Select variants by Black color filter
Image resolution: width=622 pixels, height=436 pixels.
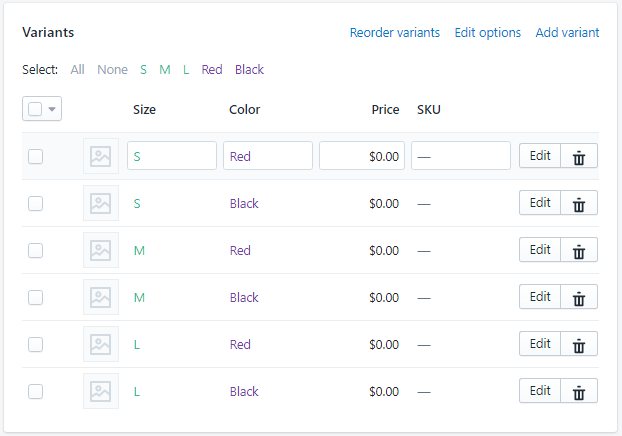249,70
